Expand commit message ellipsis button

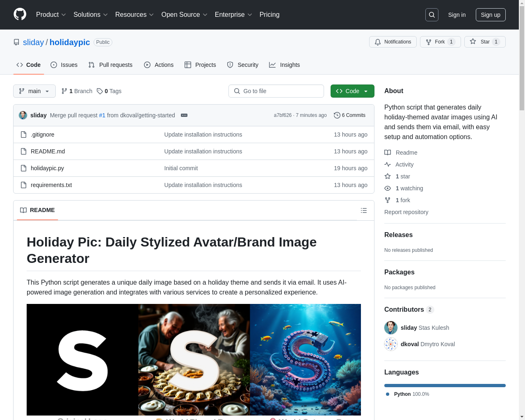coord(184,115)
